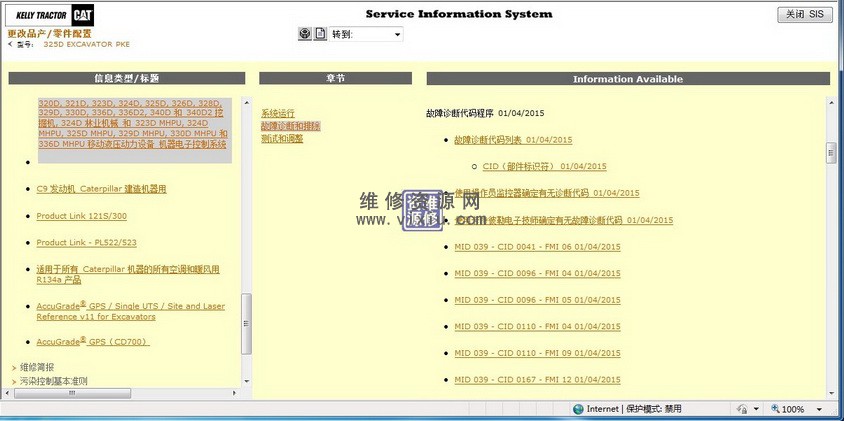The height and width of the screenshot is (421, 844).
Task: Open the Product Link 121S/300 link
Action: click(x=82, y=216)
